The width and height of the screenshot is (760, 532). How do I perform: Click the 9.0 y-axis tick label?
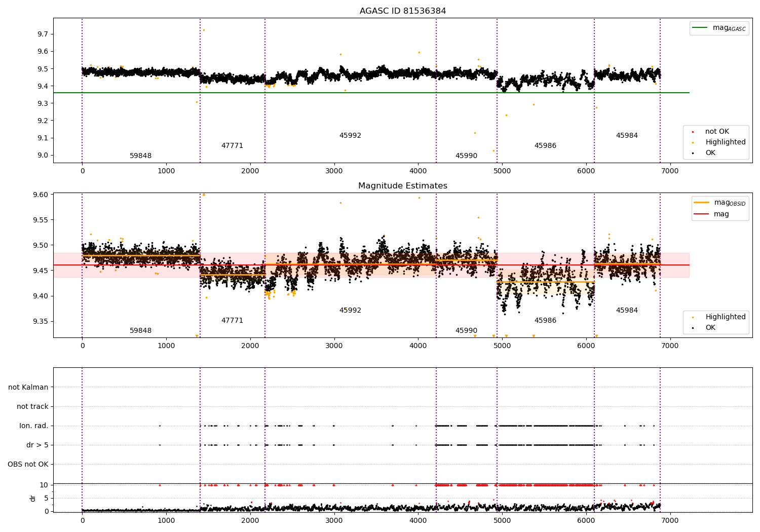point(43,156)
